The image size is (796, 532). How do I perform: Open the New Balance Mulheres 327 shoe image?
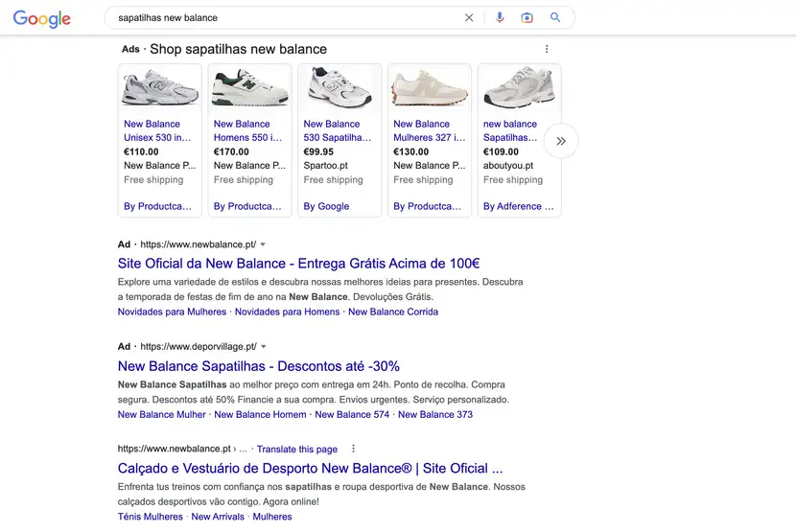pyautogui.click(x=430, y=88)
